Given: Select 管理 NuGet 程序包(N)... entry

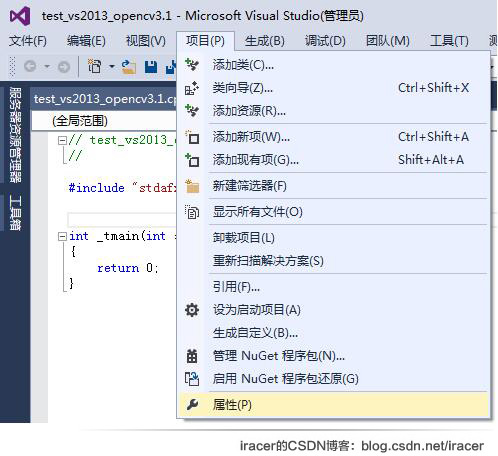Looking at the screenshot, I should click(333, 356).
